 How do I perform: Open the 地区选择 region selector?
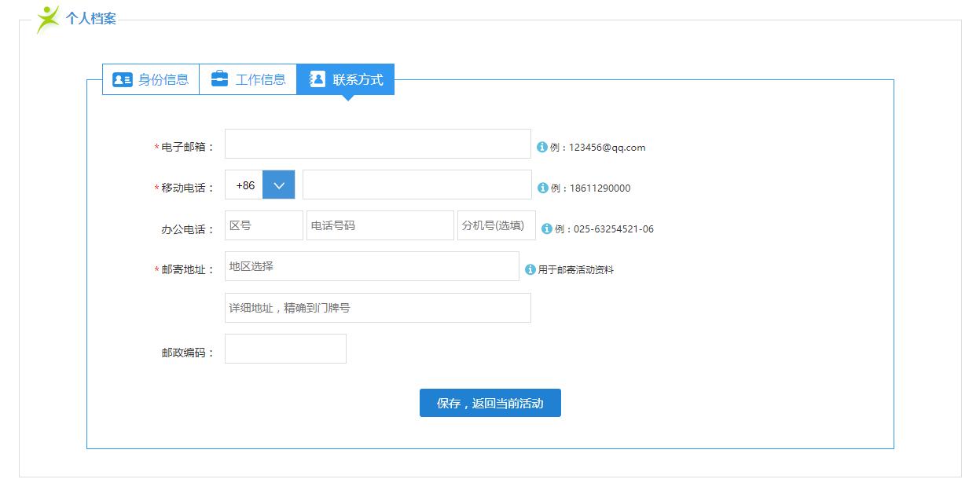372,266
